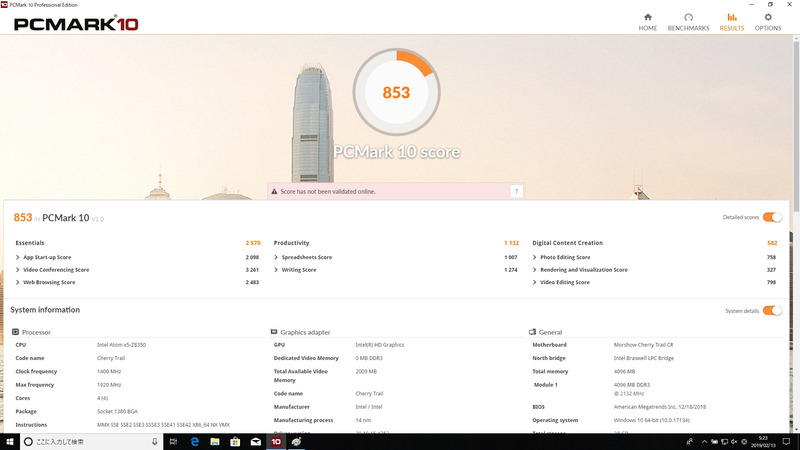Viewport: 800px width, 450px height.
Task: Click the CPU value Intel Atom x5-Z8350
Action: [121, 345]
